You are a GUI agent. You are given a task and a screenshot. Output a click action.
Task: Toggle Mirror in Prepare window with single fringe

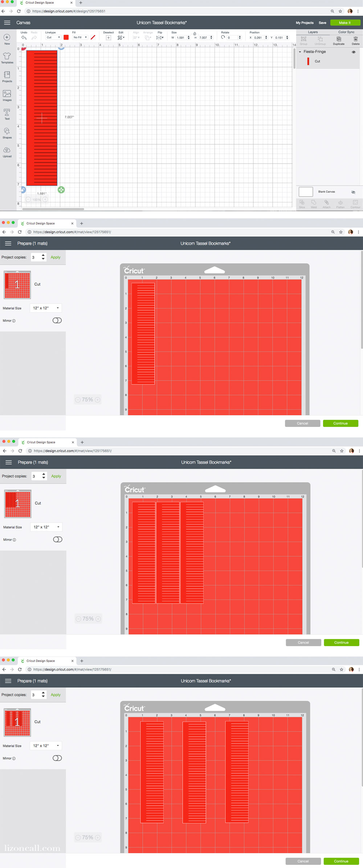[x=57, y=320]
